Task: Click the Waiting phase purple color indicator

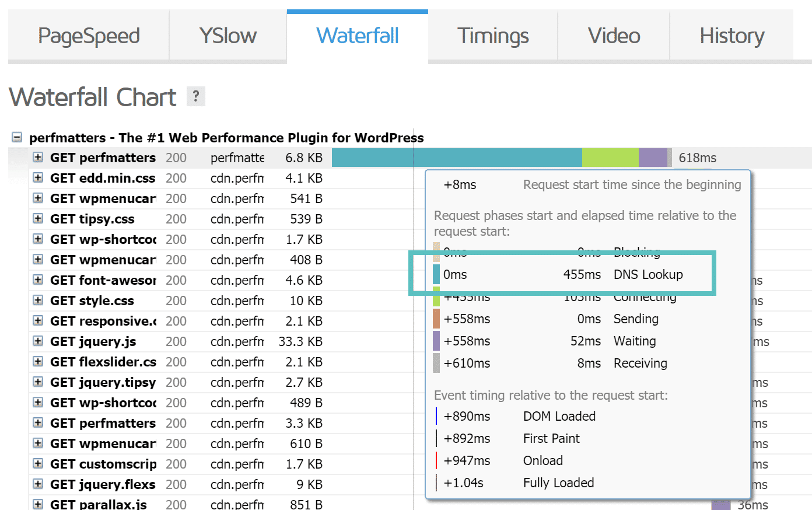Action: pos(436,341)
